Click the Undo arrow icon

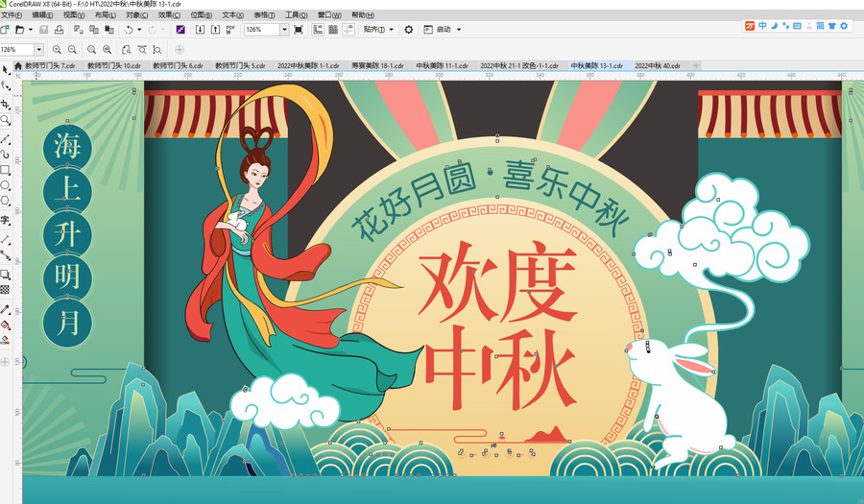click(129, 29)
